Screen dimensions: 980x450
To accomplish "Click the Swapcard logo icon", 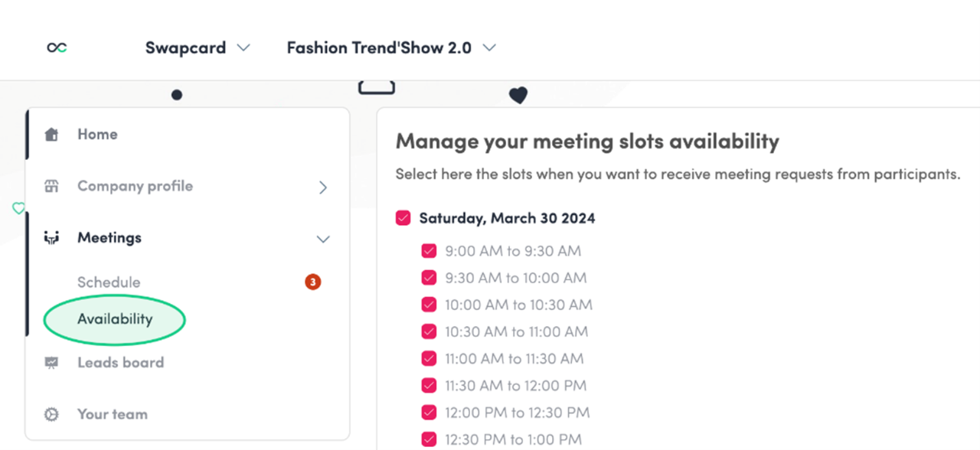I will click(57, 47).
